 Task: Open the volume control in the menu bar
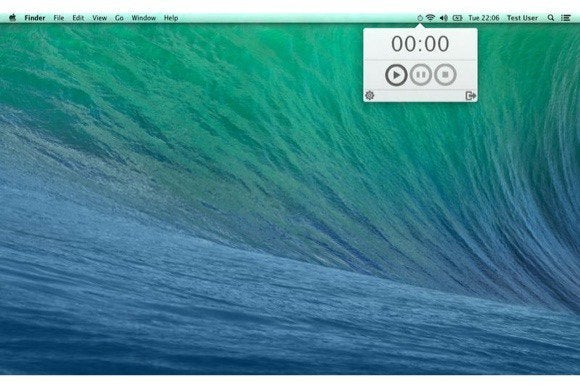tap(444, 18)
